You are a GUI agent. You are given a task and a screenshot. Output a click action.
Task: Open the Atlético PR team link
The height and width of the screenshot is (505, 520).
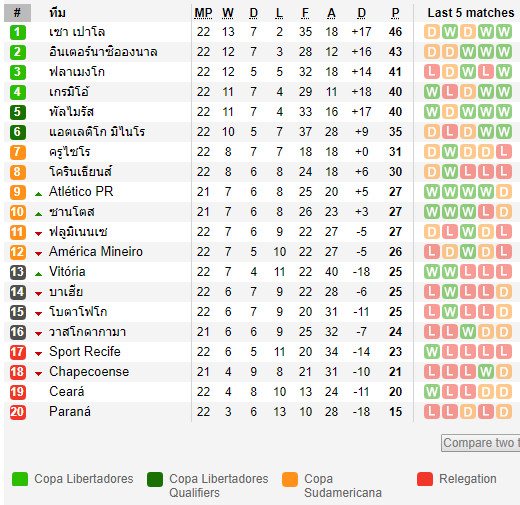81,191
